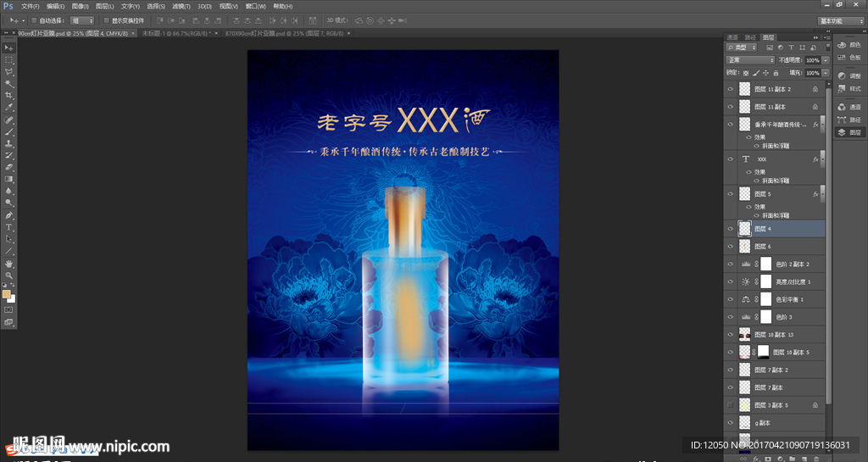Screen dimensions: 868x462
Task: Hide the XXX text layer
Action: 730,159
